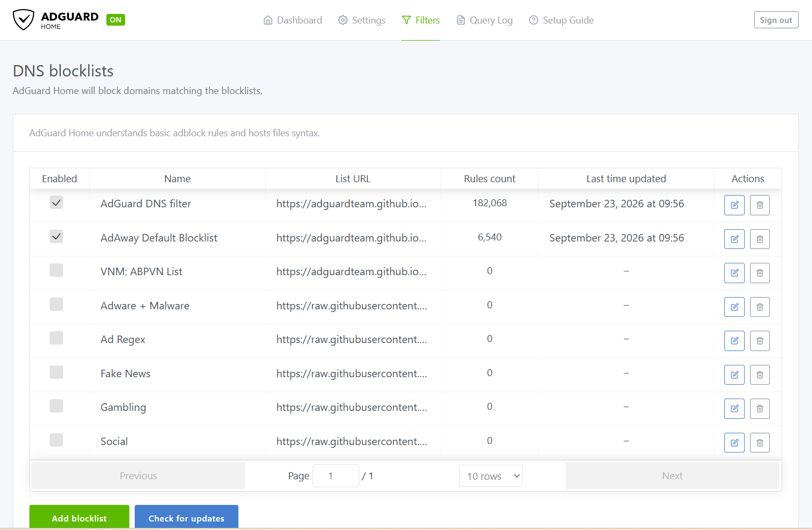This screenshot has width=812, height=530.
Task: Delete the Gambling blocklist
Action: 760,409
